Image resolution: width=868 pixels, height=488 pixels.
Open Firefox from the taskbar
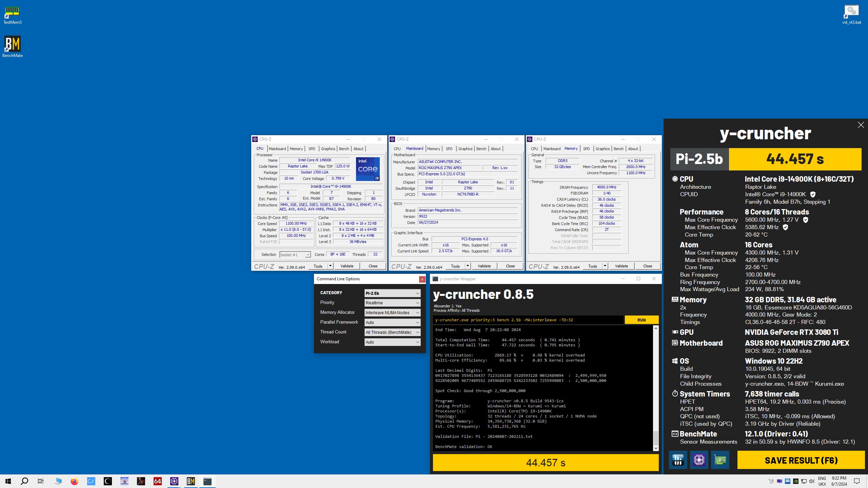click(74, 481)
